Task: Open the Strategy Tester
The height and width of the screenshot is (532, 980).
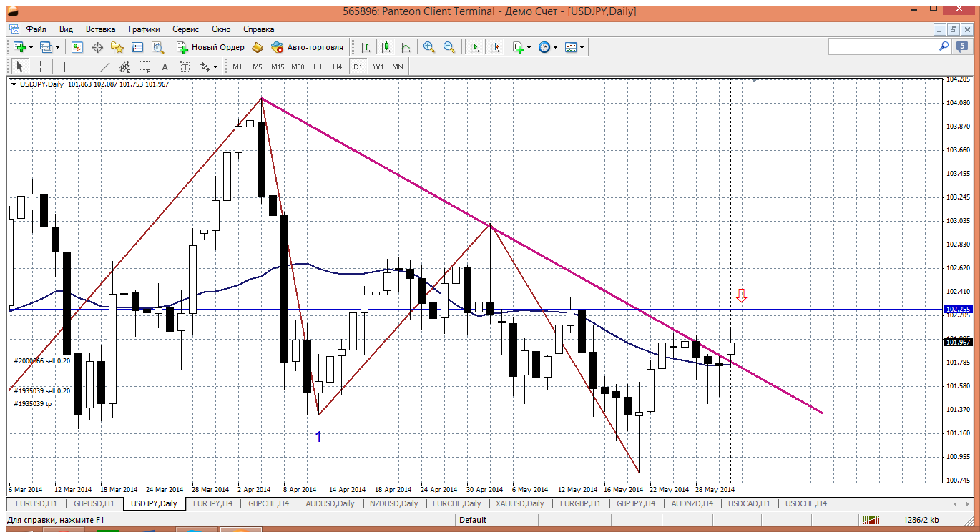Action: (x=157, y=47)
